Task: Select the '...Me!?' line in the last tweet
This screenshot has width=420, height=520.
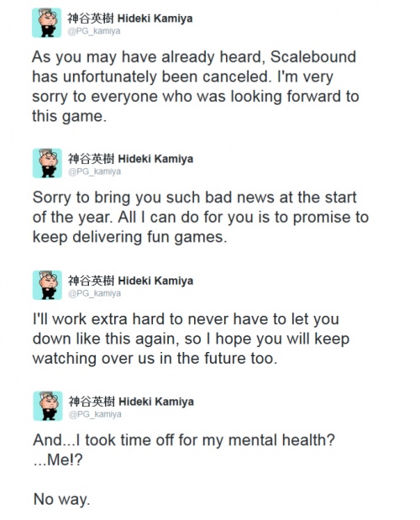Action: 58,460
